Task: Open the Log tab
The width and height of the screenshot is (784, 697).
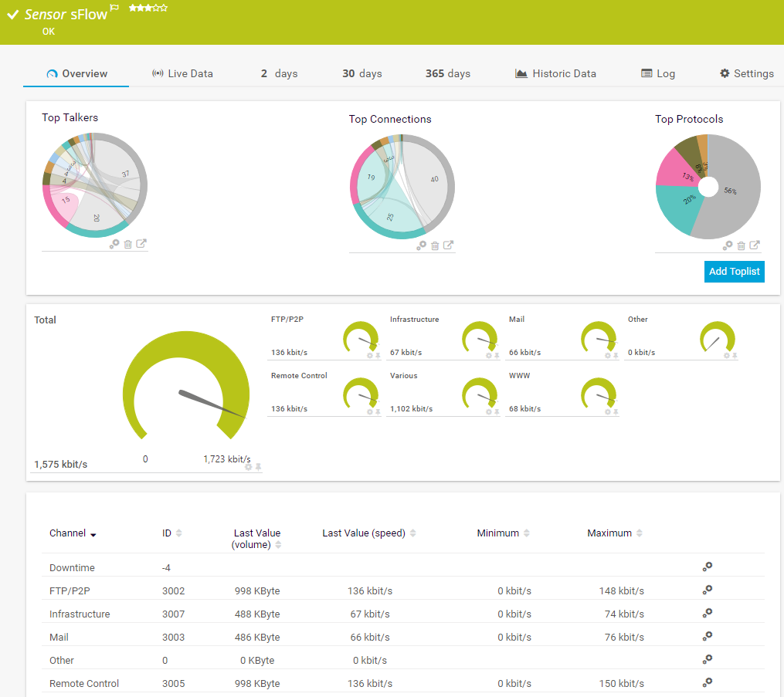Action: coord(658,73)
